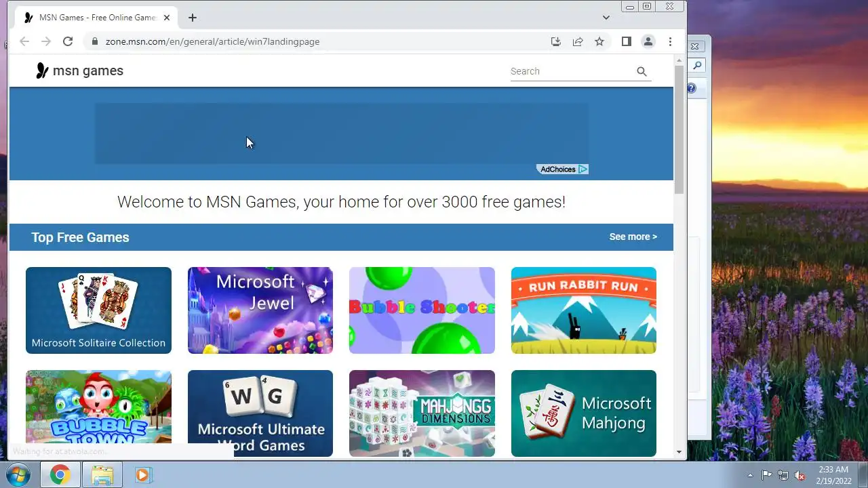Go forward with the browser arrow
868x488 pixels.
click(46, 41)
